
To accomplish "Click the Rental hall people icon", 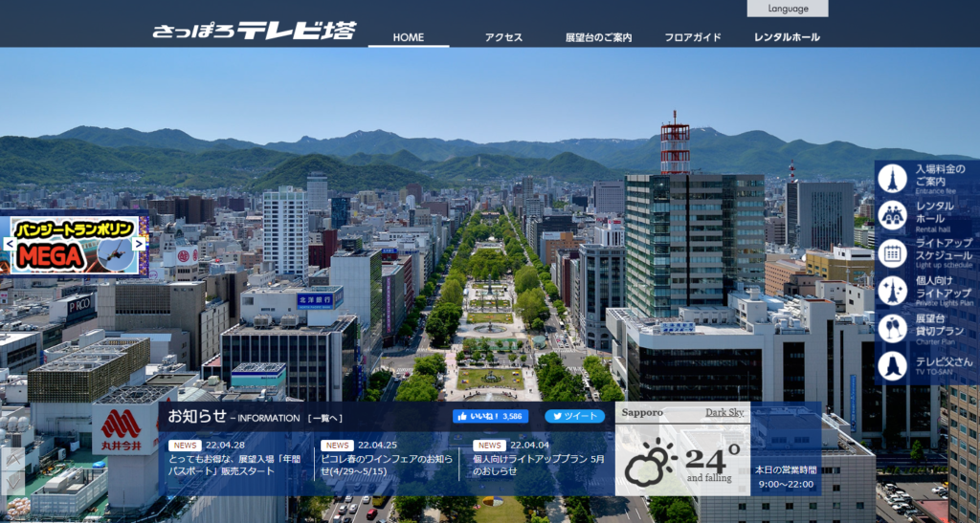I will 892,216.
